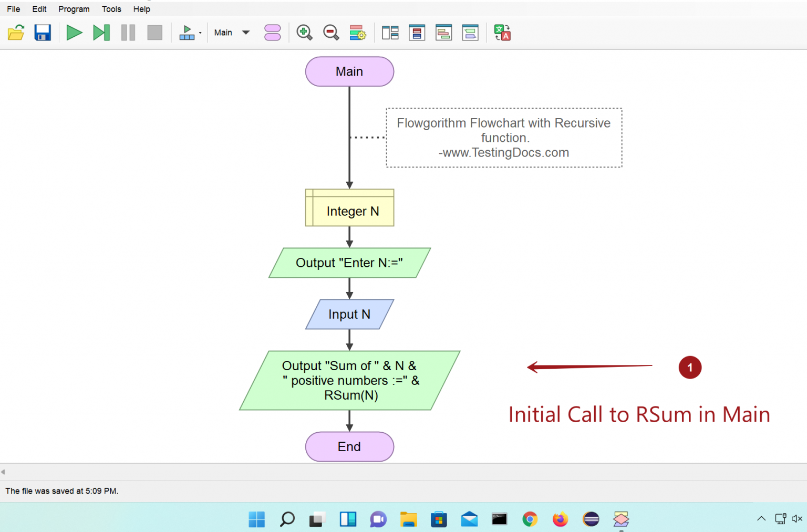Image resolution: width=807 pixels, height=532 pixels.
Task: Change language with the translate icon
Action: (502, 33)
